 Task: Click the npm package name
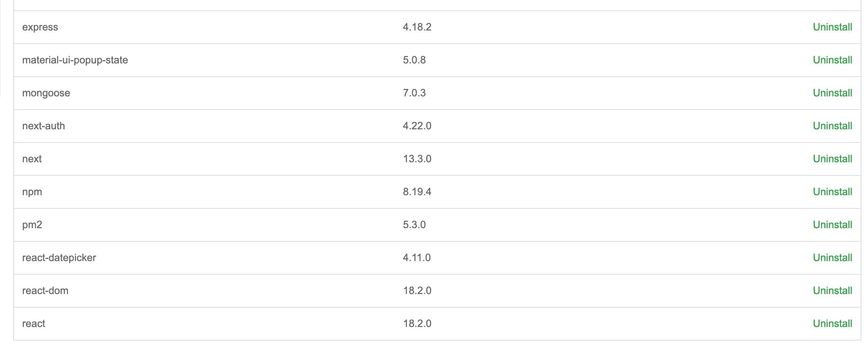coord(32,192)
